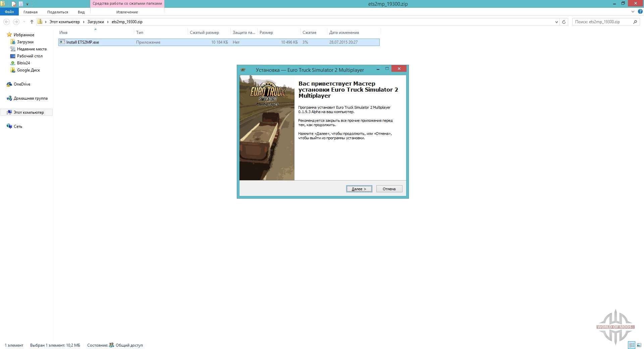Sort by Размер column header
The height and width of the screenshot is (349, 644).
279,33
